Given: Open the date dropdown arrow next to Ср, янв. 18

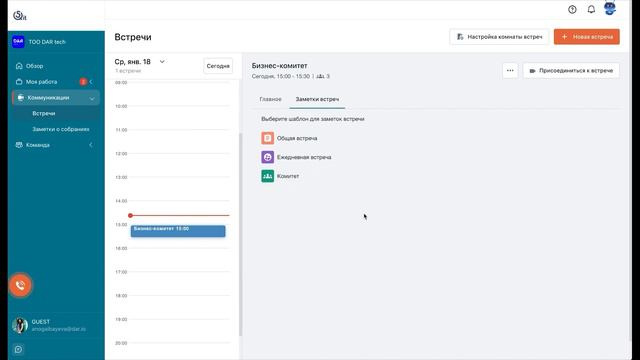Looking at the screenshot, I should tap(162, 62).
